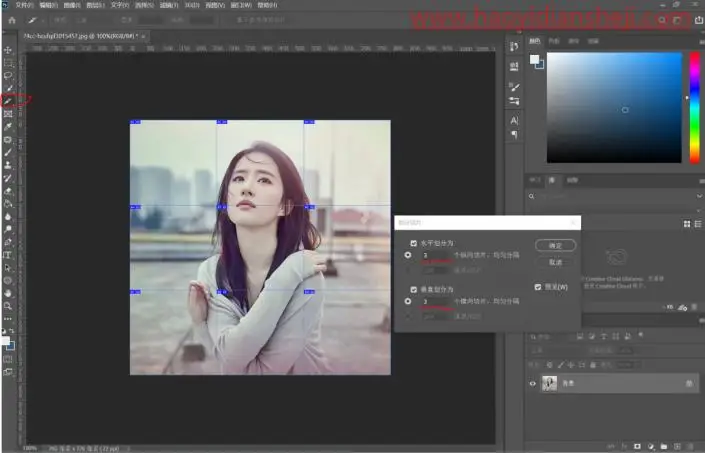Image resolution: width=705 pixels, height=453 pixels.
Task: Open the 文件 menu
Action: 24,5
